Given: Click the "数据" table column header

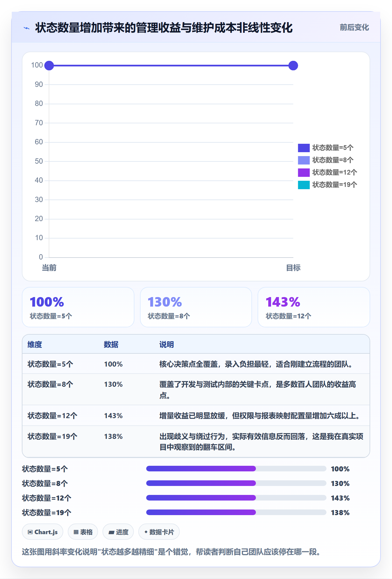Looking at the screenshot, I should [x=111, y=344].
